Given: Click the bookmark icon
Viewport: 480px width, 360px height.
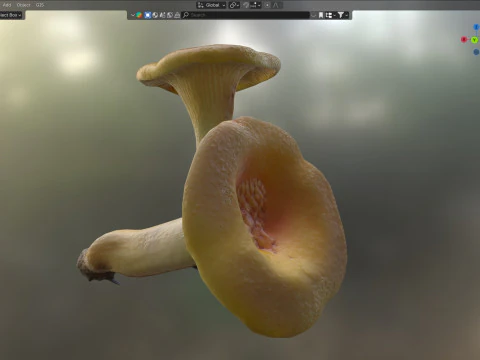Looking at the screenshot, I should click(321, 15).
